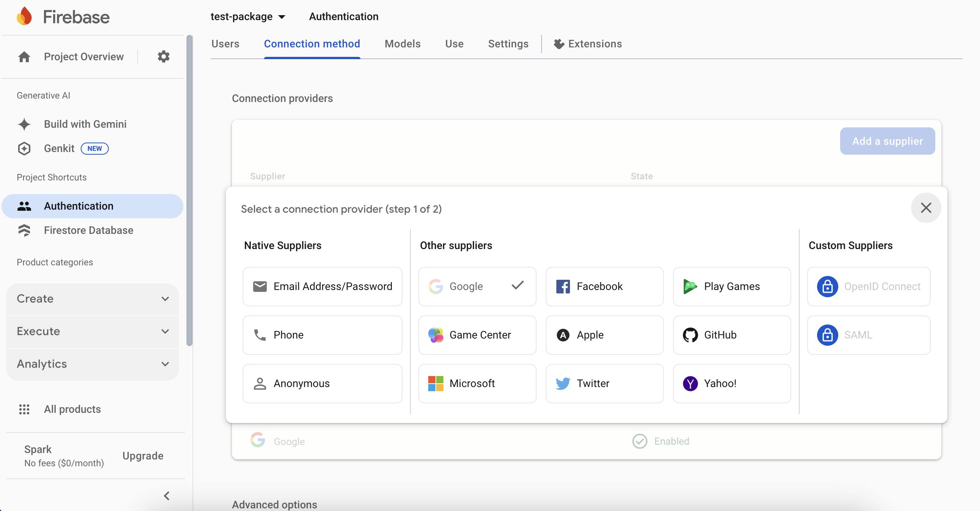Choose the Play Games provider

coord(731,287)
